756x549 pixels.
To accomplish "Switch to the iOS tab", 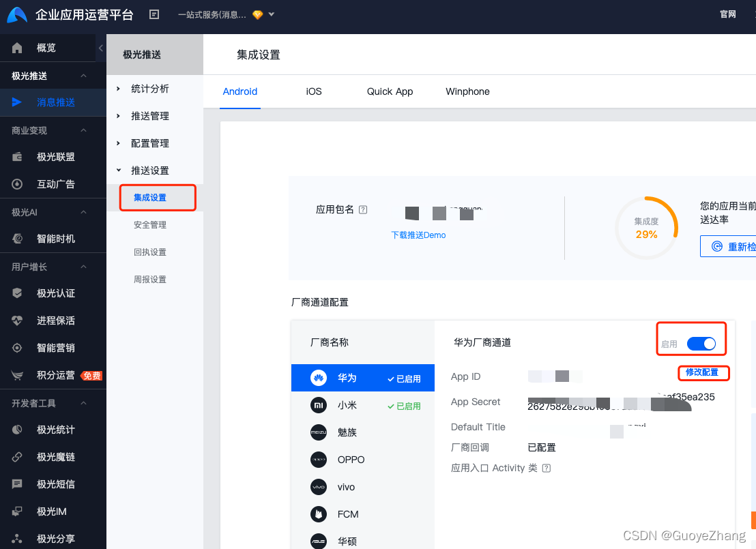I will pyautogui.click(x=314, y=91).
